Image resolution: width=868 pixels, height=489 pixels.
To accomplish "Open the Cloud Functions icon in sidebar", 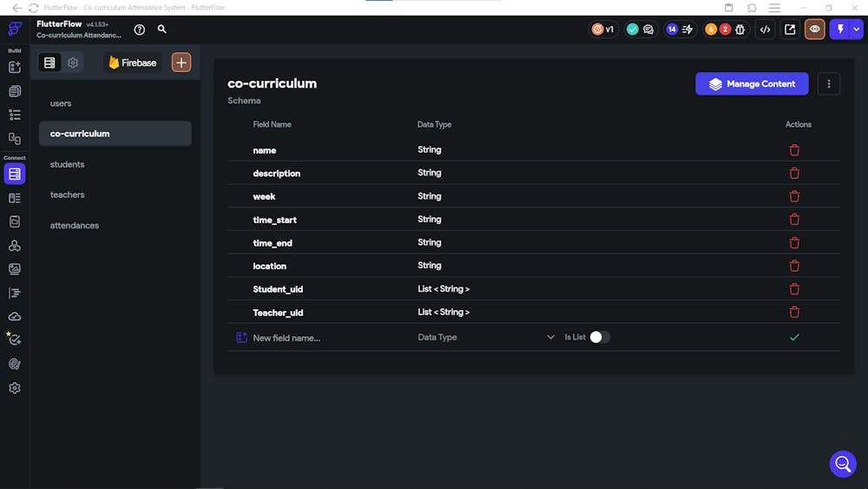I will (x=15, y=317).
